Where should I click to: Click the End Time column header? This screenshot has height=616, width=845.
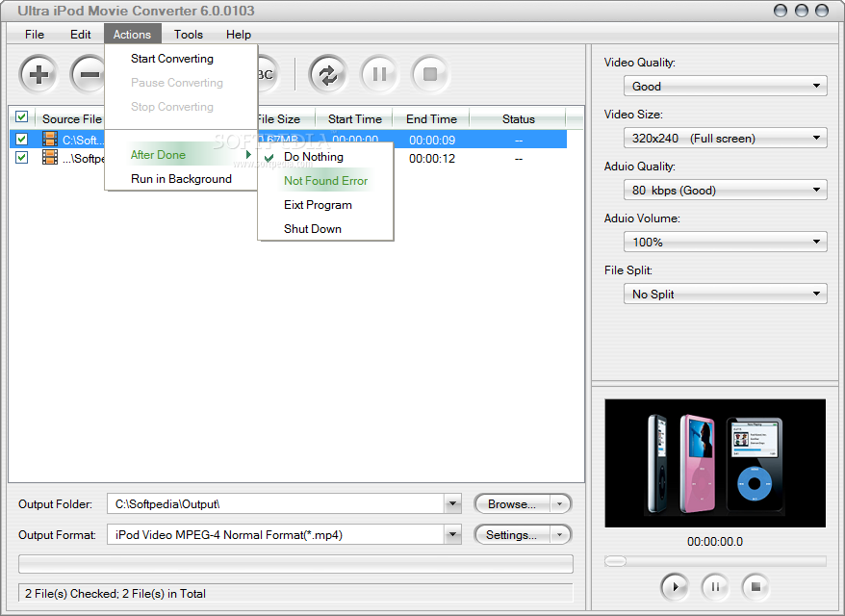point(431,119)
